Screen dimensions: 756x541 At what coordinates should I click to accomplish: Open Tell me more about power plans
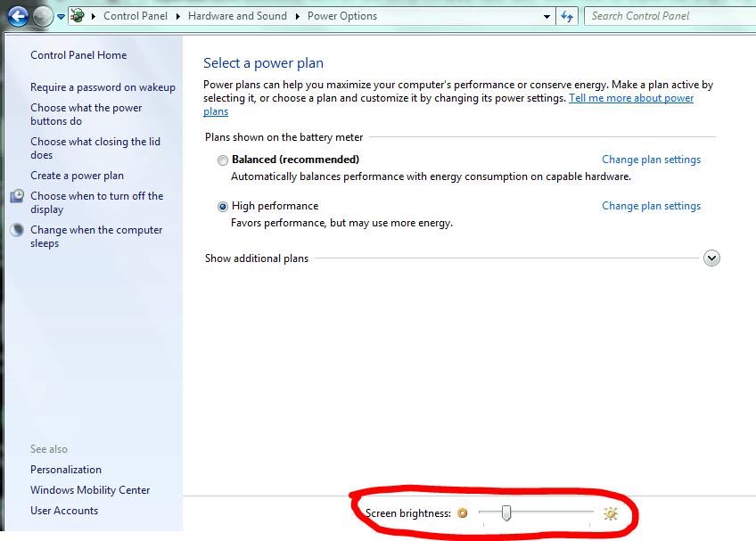(x=631, y=98)
